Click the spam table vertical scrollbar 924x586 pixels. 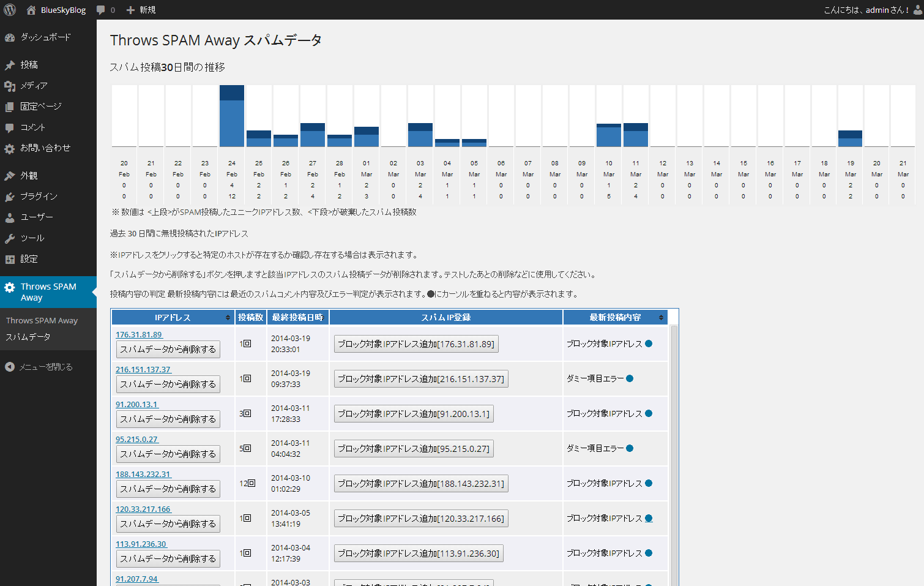coord(674,456)
